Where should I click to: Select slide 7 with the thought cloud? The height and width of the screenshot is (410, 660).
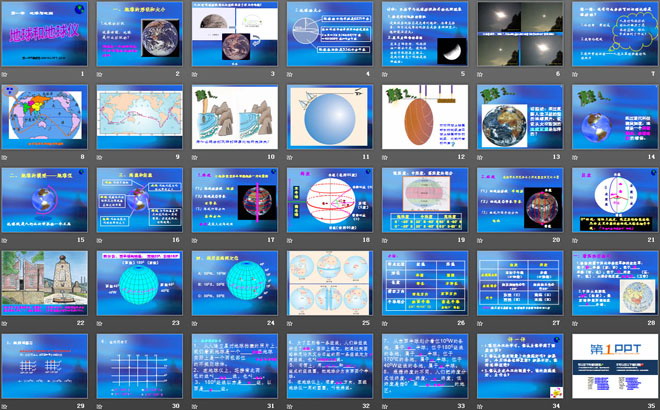615,34
